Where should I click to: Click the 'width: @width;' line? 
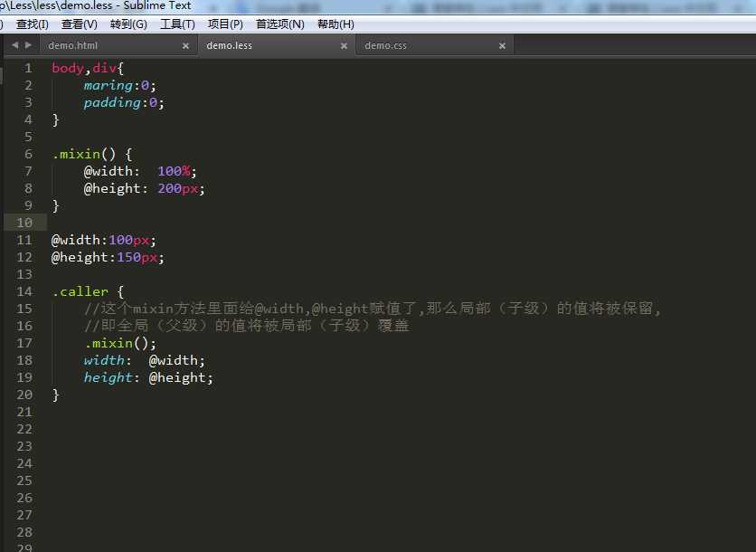coord(144,360)
